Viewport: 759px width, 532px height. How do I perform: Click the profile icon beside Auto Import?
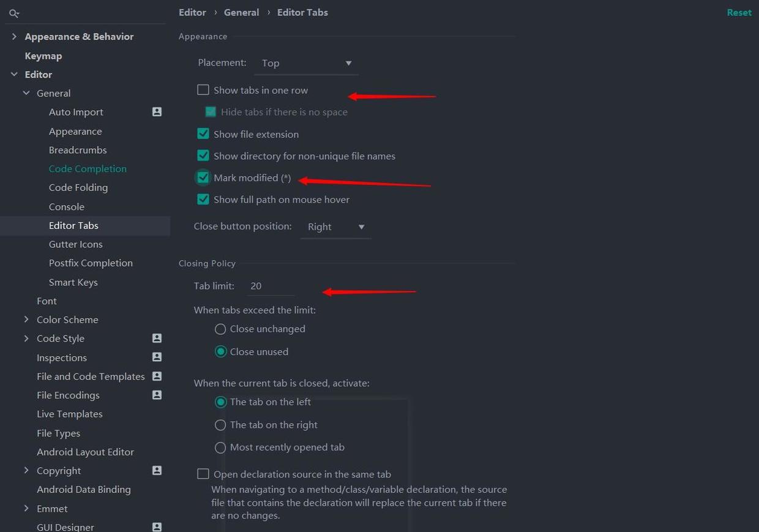tap(157, 112)
